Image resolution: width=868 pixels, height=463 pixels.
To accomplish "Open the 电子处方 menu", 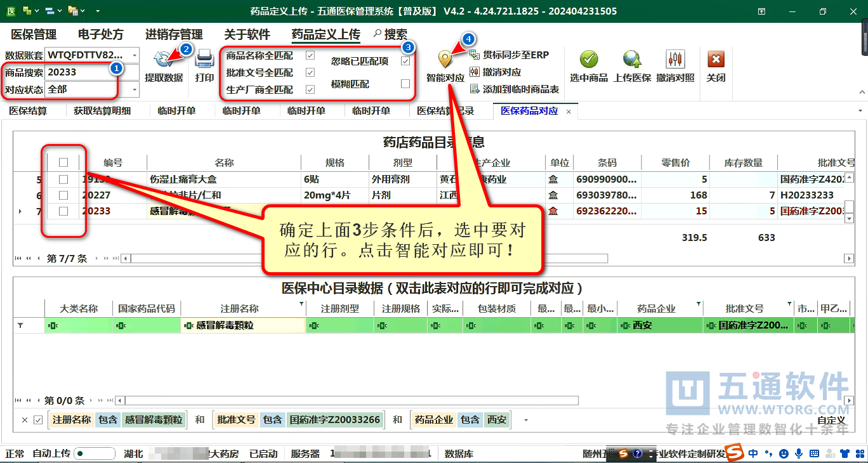I will coord(101,34).
